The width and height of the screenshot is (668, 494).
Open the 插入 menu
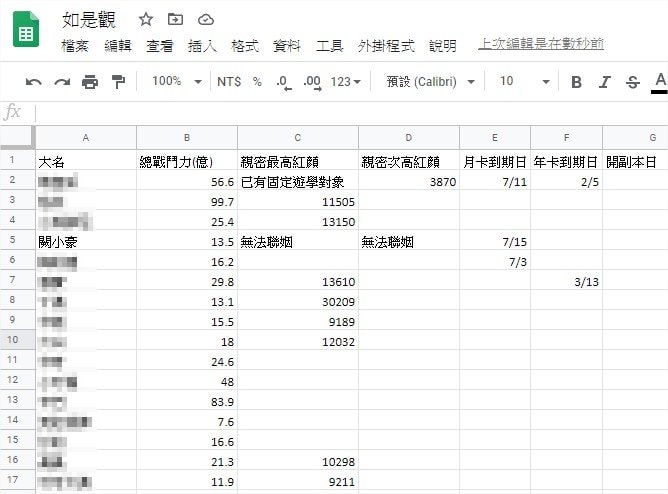pos(202,45)
